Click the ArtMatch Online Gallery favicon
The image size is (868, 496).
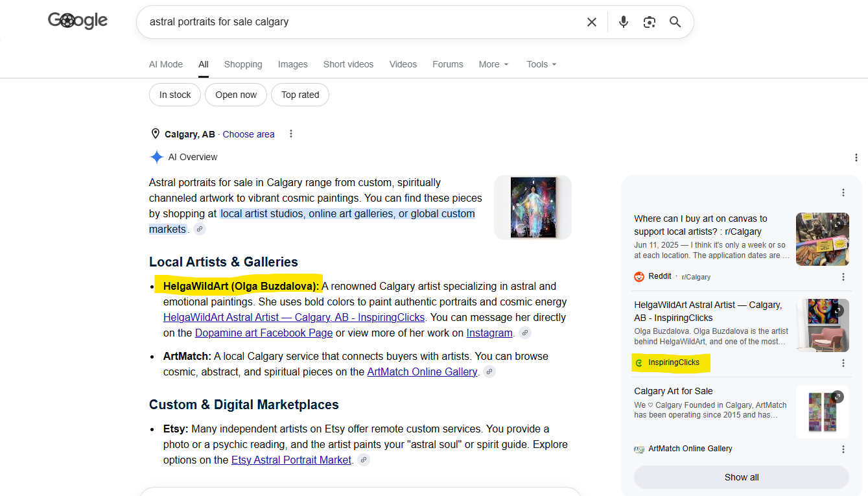point(639,449)
